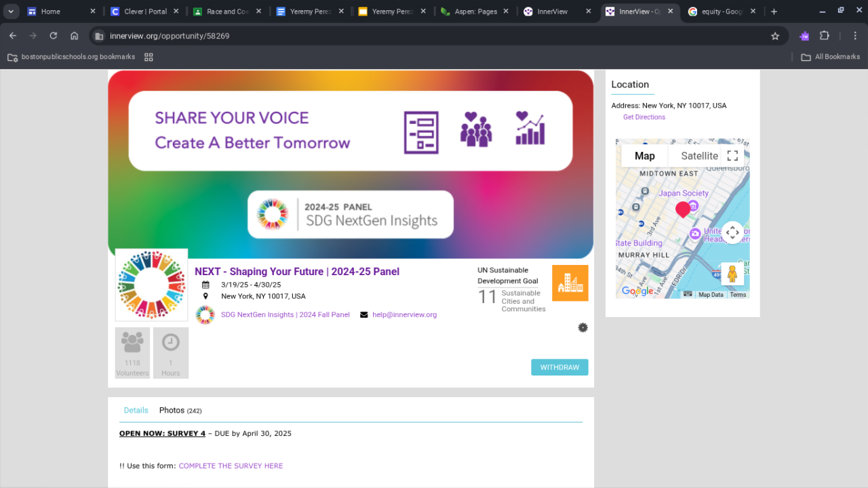Switch to the Yeremy Perez Google Docs tab
The width and height of the screenshot is (868, 488).
311,12
